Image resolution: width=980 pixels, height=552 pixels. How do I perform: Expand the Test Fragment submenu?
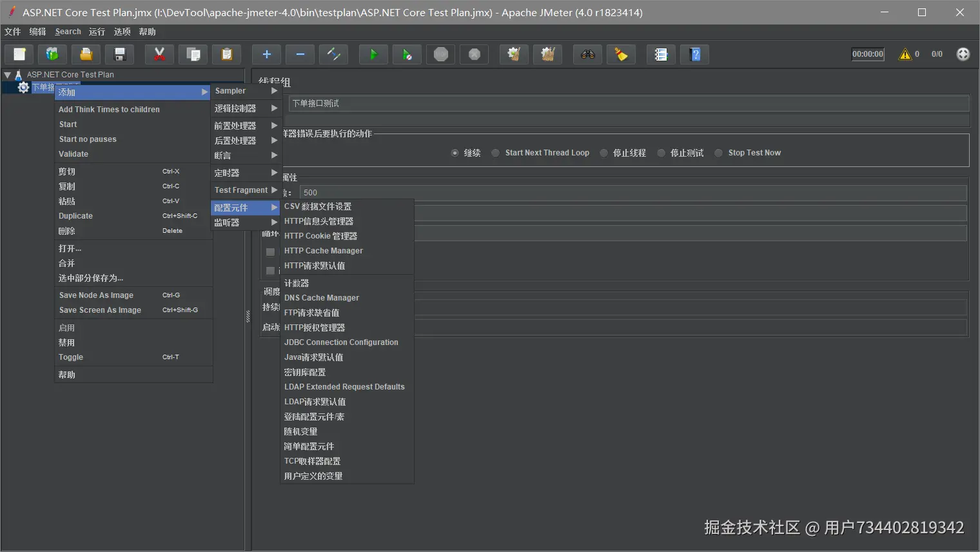pos(246,190)
